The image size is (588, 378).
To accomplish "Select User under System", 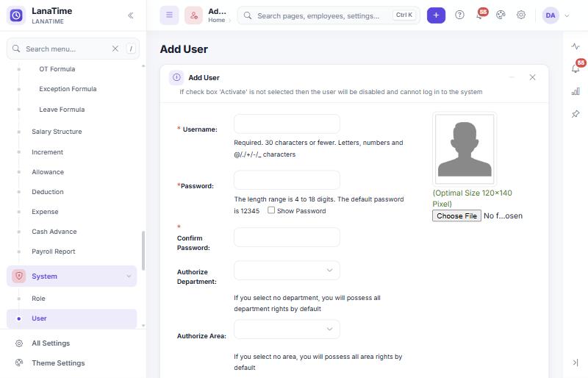I will tap(71, 318).
